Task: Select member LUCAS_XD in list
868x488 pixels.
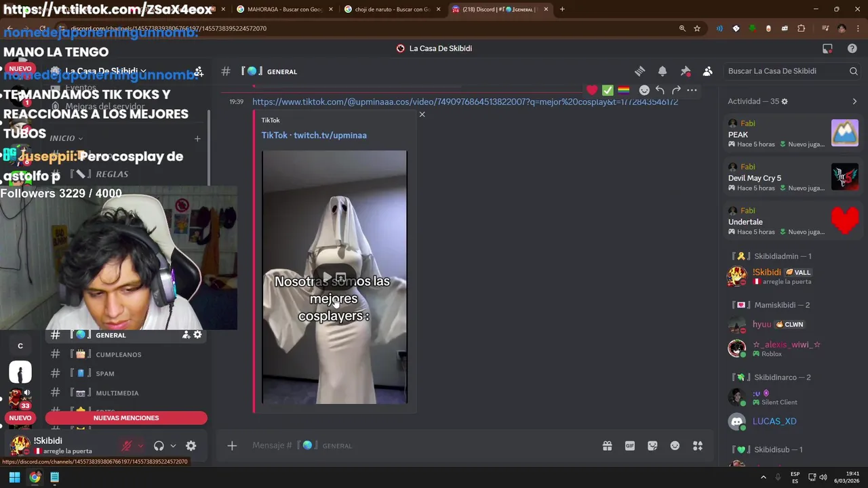Action: (x=792, y=421)
